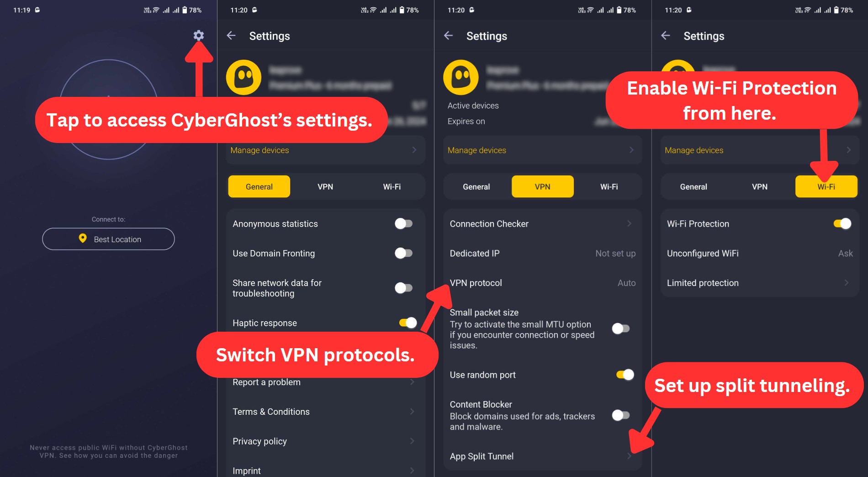
Task: Tap the back arrow in the General settings screen
Action: tap(231, 36)
